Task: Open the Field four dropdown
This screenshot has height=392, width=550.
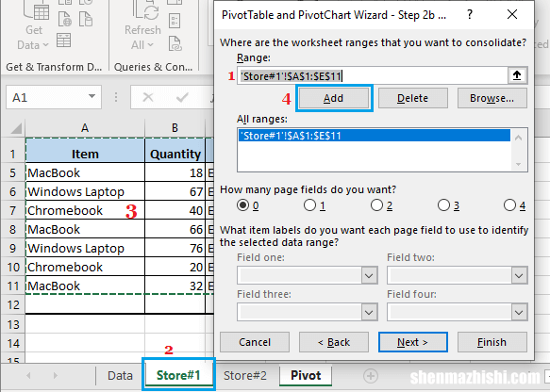Action: [x=519, y=313]
